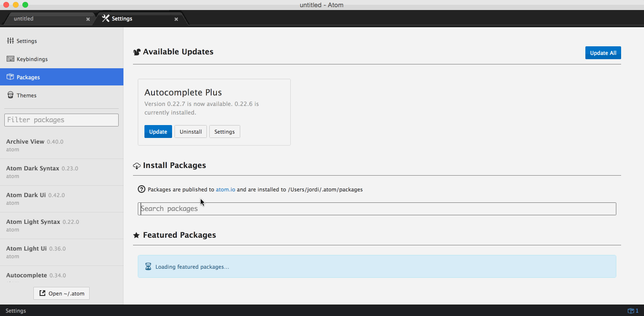The image size is (644, 316).
Task: Open Autocomplete Plus package settings
Action: coord(225,132)
